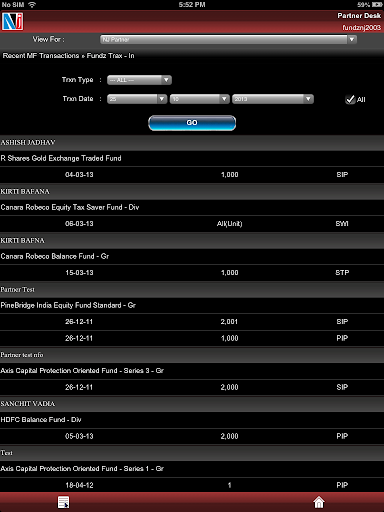Open the report document icon in bottom bar
This screenshot has height=512, width=384.
pos(63,502)
